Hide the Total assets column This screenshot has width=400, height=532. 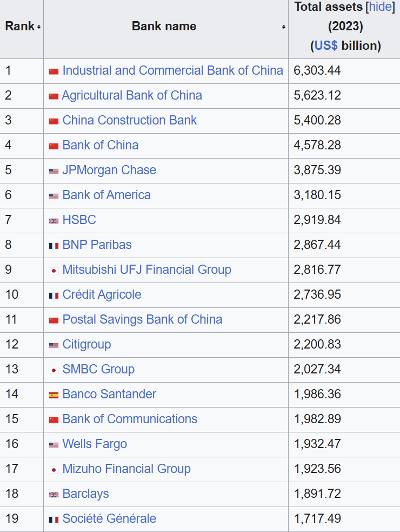[x=381, y=7]
